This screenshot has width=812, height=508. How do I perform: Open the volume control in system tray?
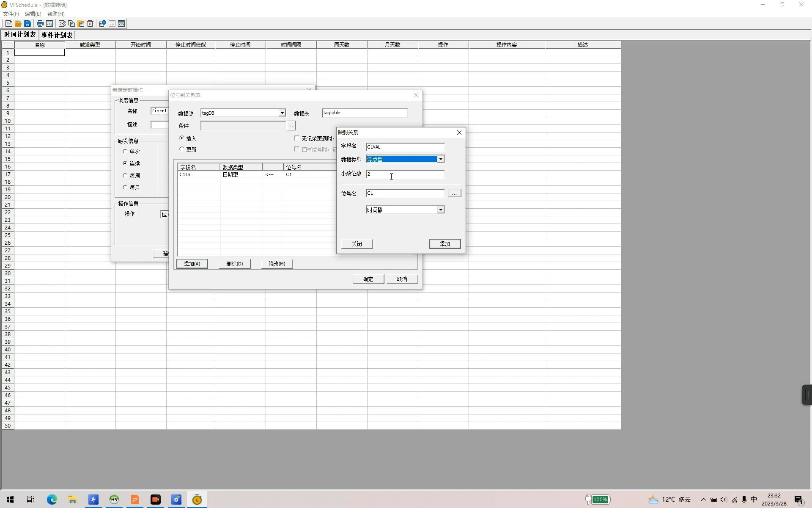(x=724, y=500)
